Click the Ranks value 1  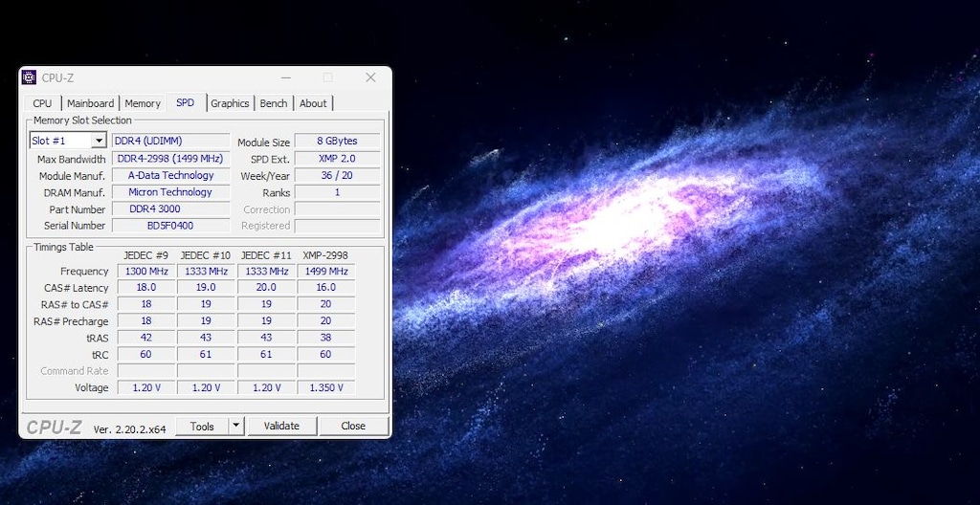point(338,192)
